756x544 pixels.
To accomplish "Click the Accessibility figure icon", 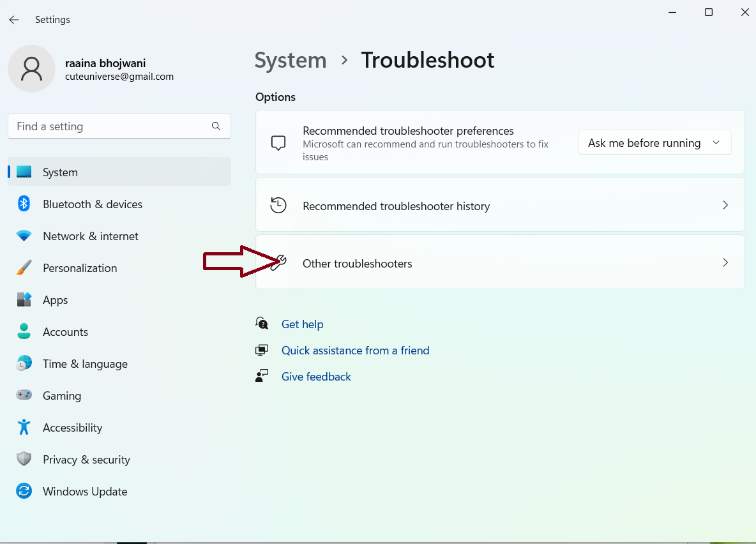I will [24, 428].
